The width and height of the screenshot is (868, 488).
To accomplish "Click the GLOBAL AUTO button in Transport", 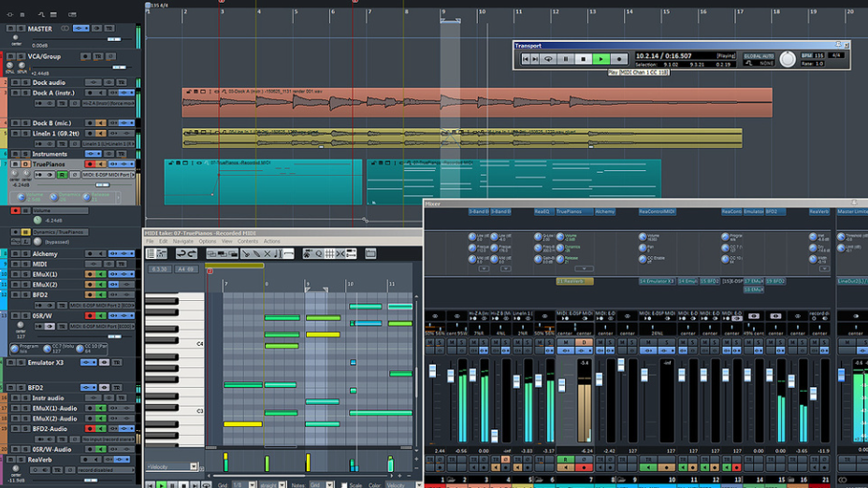I will pos(759,56).
